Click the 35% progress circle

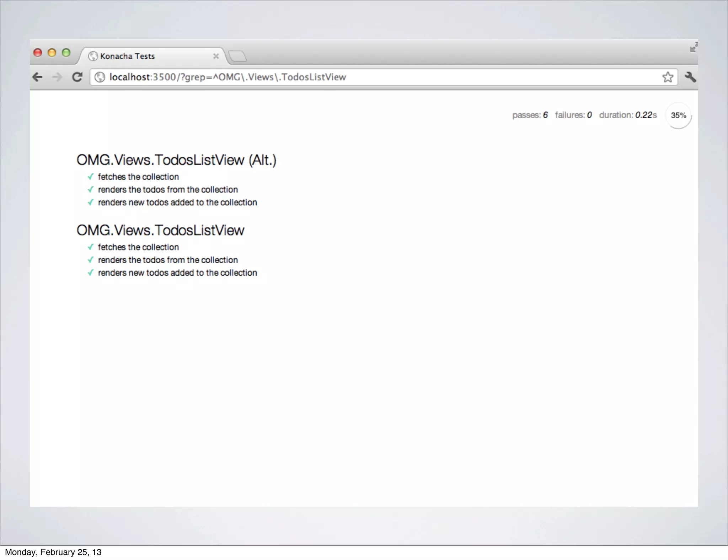coord(678,115)
